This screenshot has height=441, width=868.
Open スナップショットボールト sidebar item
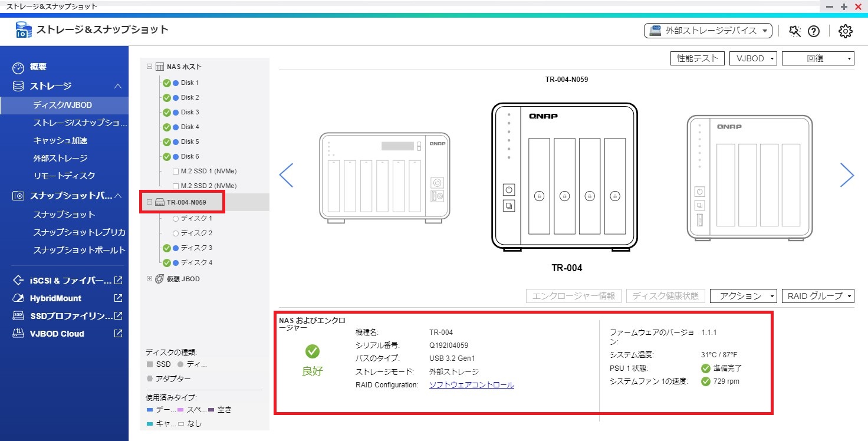click(79, 250)
